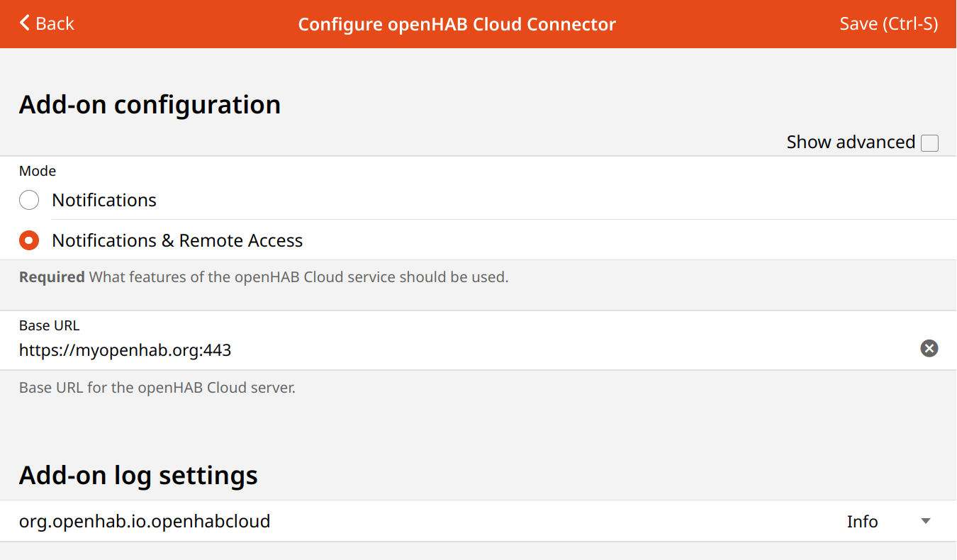The height and width of the screenshot is (560, 957).
Task: Click the back chevron arrow icon
Action: 25,23
